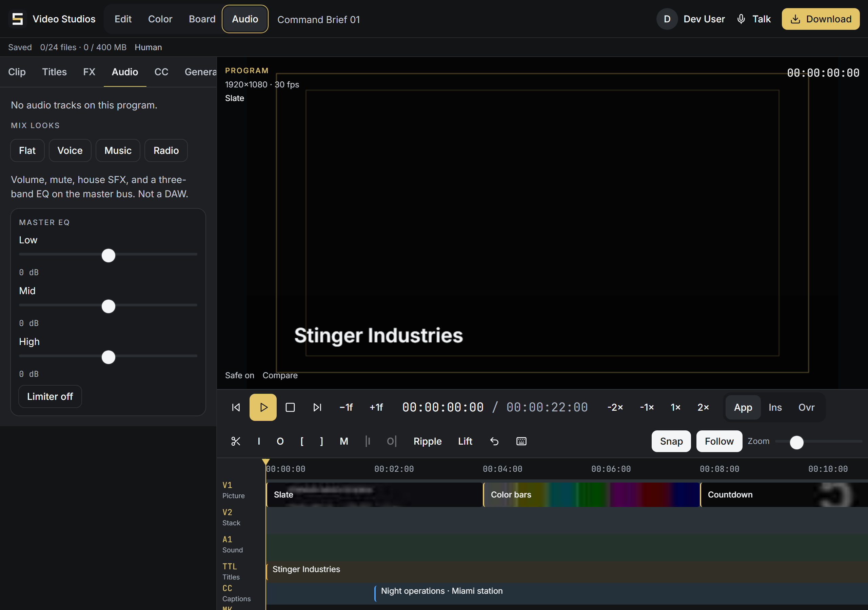Screen dimensions: 868x610
Task: Set out point with the O button
Action: (x=280, y=441)
